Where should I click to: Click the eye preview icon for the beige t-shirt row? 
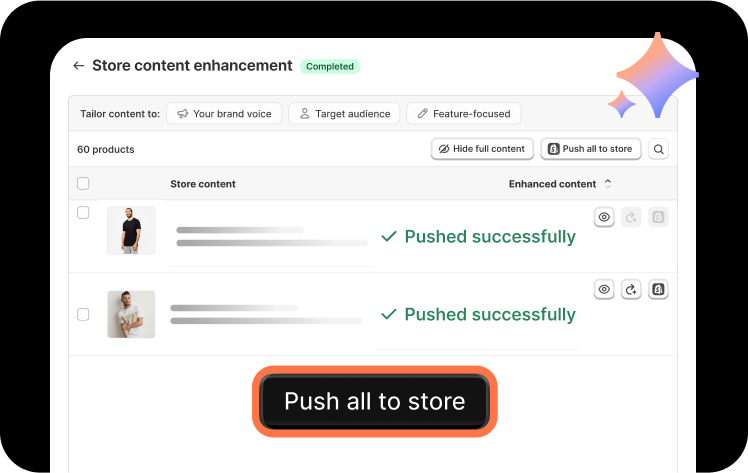pyautogui.click(x=604, y=290)
